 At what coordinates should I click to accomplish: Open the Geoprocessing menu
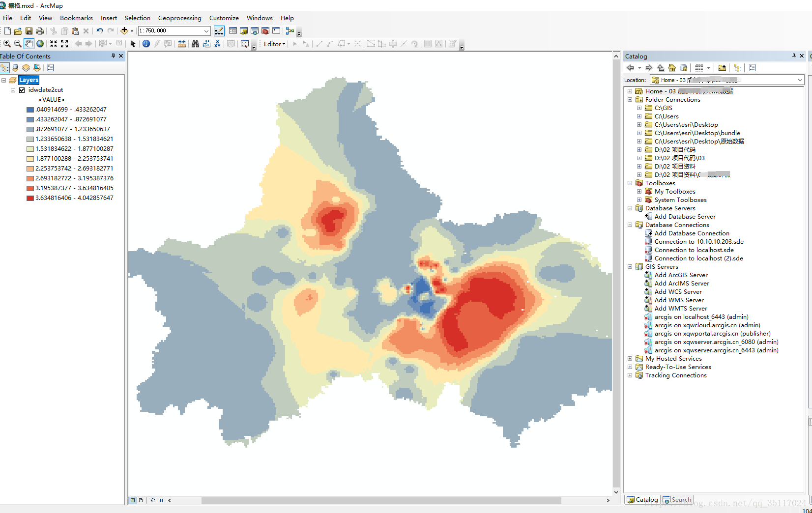click(x=179, y=18)
